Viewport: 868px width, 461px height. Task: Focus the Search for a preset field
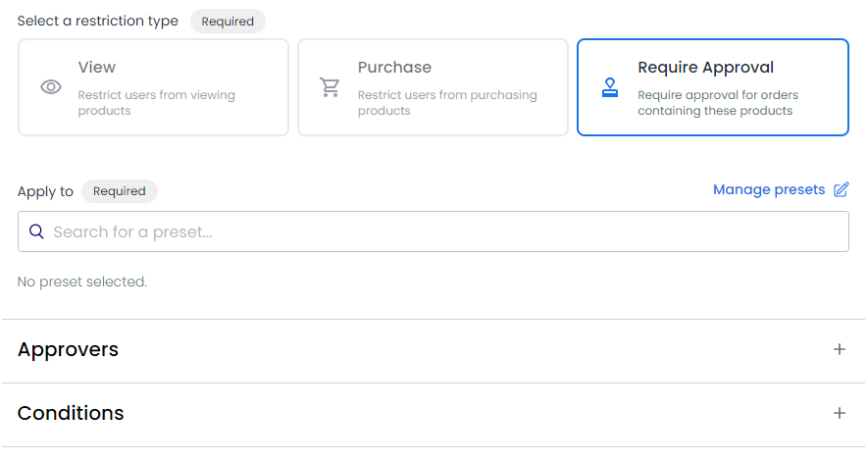(433, 231)
